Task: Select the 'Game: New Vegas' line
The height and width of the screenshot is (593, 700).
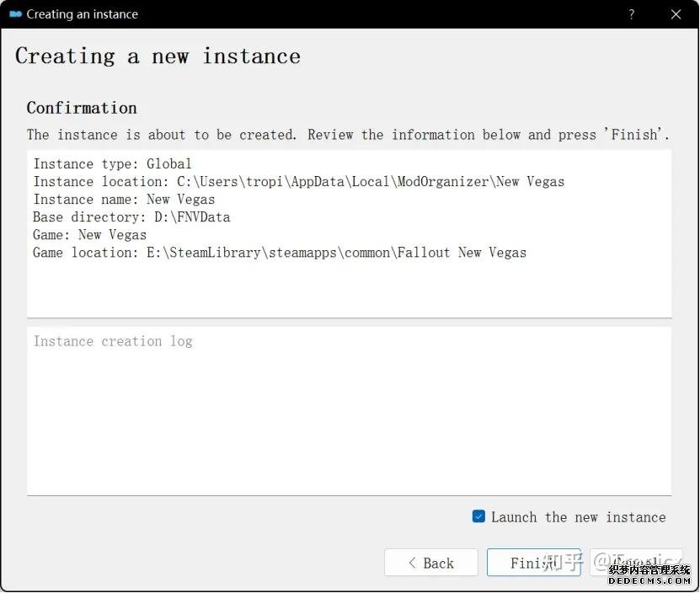Action: 90,235
